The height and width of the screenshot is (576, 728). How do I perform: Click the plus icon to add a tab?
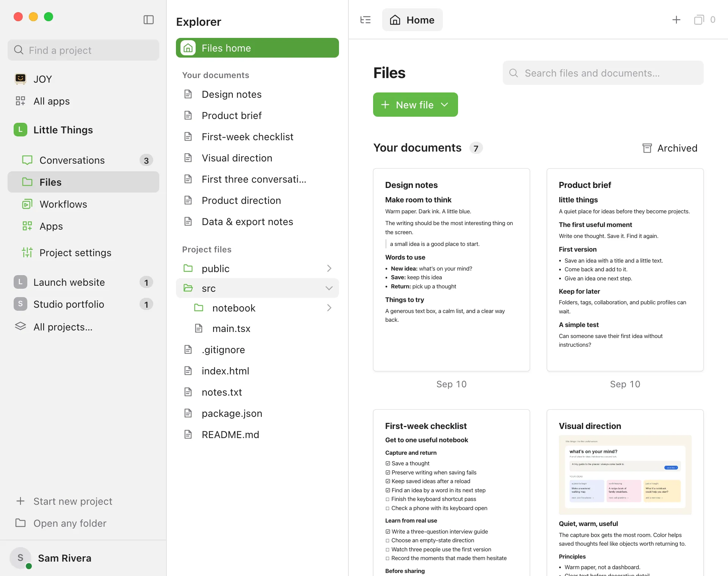click(x=676, y=20)
